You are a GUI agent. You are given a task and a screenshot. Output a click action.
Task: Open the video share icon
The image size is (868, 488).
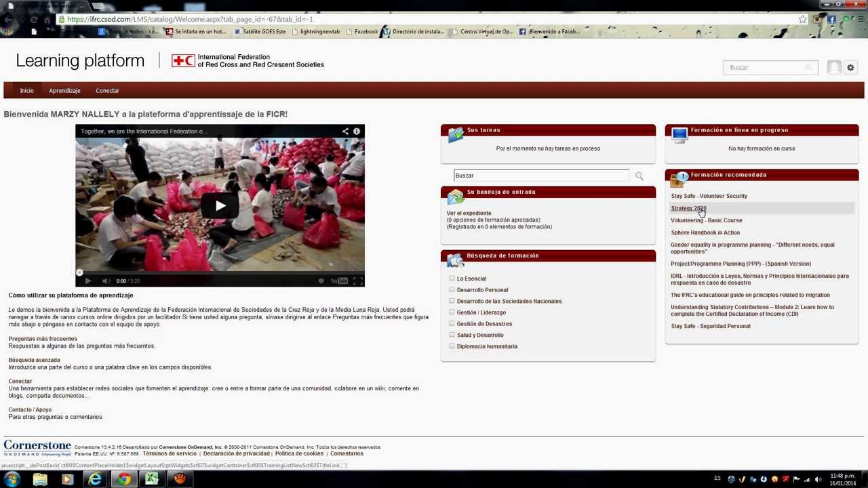(345, 131)
